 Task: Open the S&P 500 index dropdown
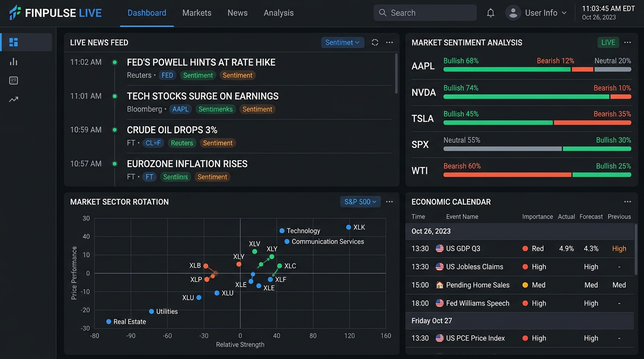pos(360,202)
